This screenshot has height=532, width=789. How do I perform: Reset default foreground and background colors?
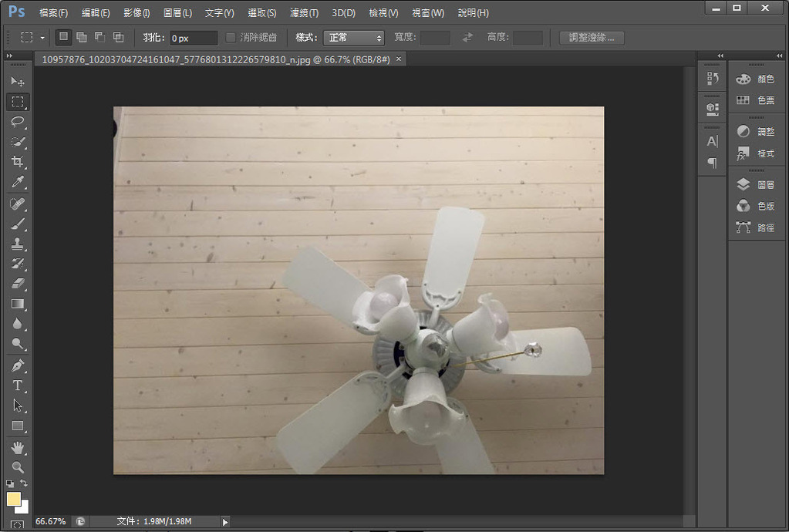click(x=10, y=483)
